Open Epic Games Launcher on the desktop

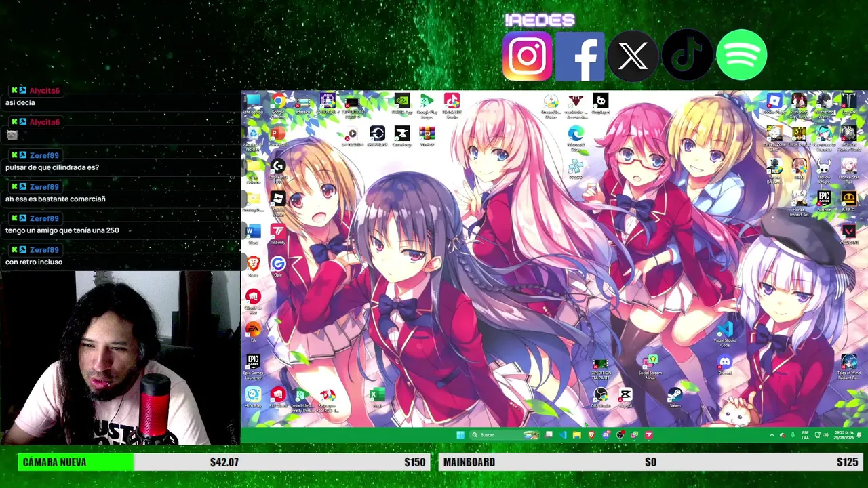[x=254, y=366]
